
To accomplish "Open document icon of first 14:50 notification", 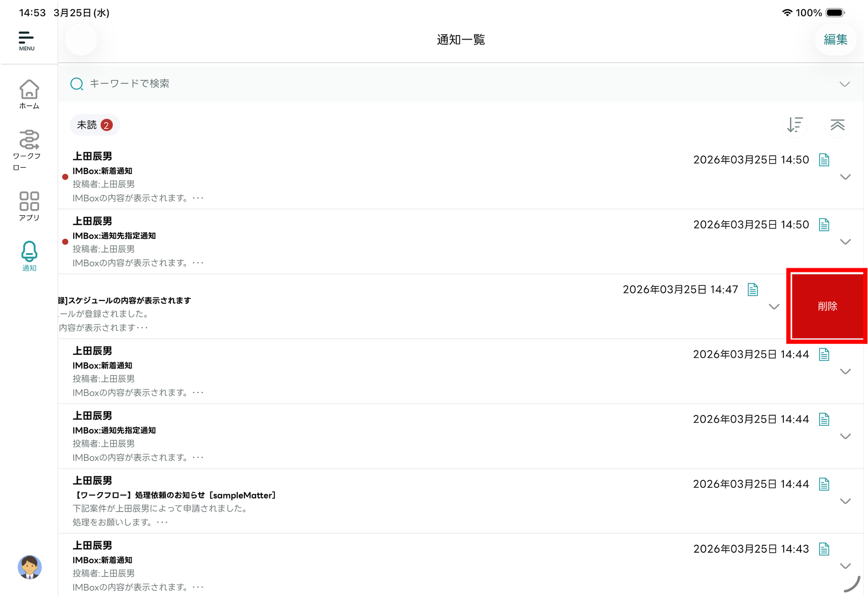I will (824, 160).
